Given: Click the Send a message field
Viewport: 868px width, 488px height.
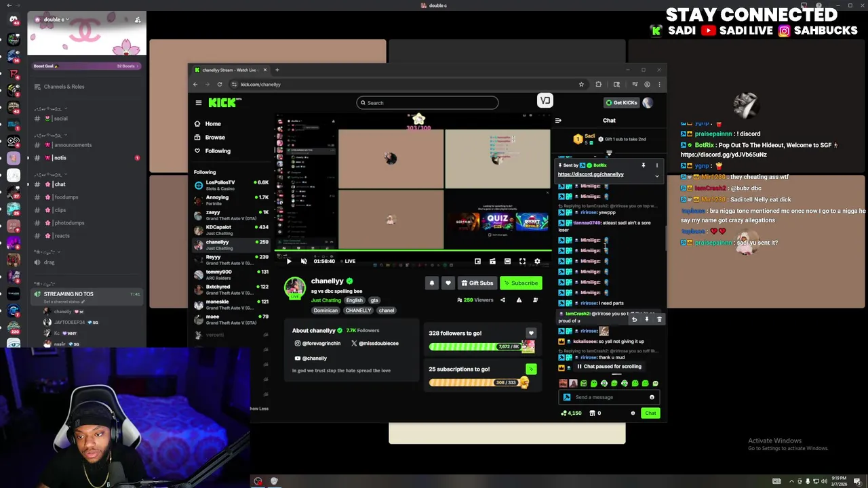Looking at the screenshot, I should click(x=608, y=398).
